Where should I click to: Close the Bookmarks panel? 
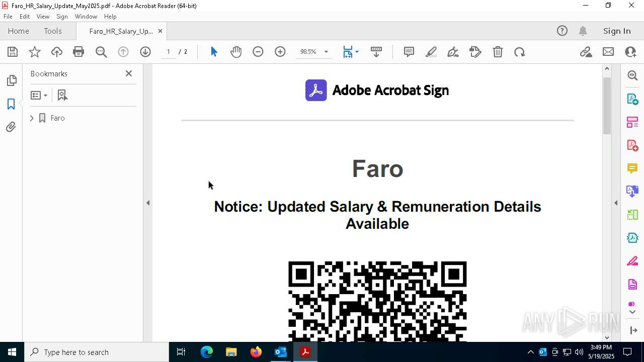pos(129,73)
